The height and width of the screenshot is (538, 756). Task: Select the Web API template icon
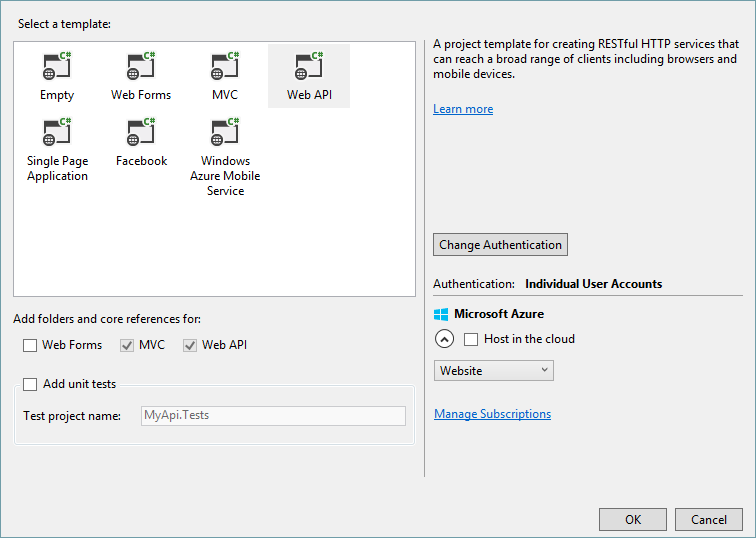(309, 66)
